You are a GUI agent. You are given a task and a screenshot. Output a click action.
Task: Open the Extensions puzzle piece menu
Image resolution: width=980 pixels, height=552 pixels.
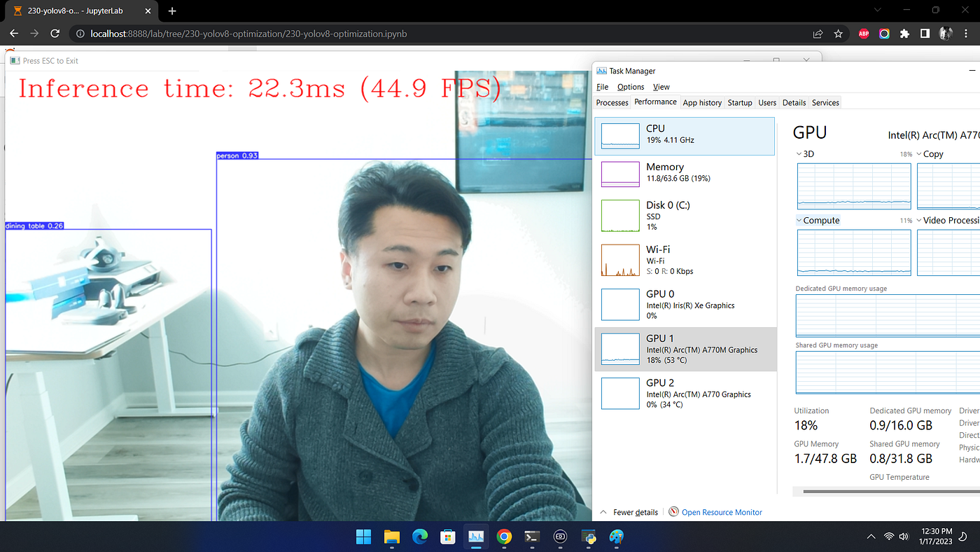tap(904, 34)
